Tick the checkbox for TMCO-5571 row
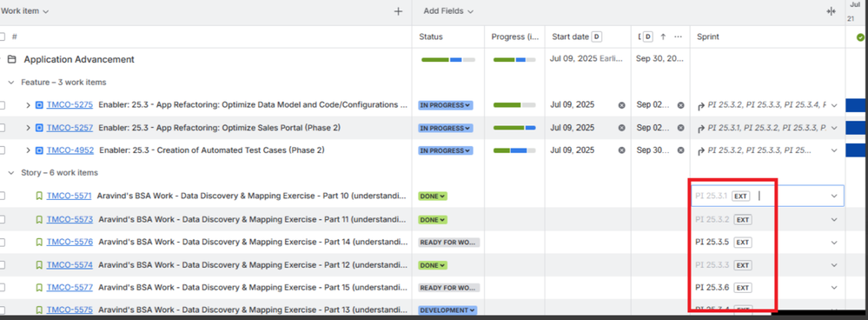868x320 pixels. click(3, 196)
